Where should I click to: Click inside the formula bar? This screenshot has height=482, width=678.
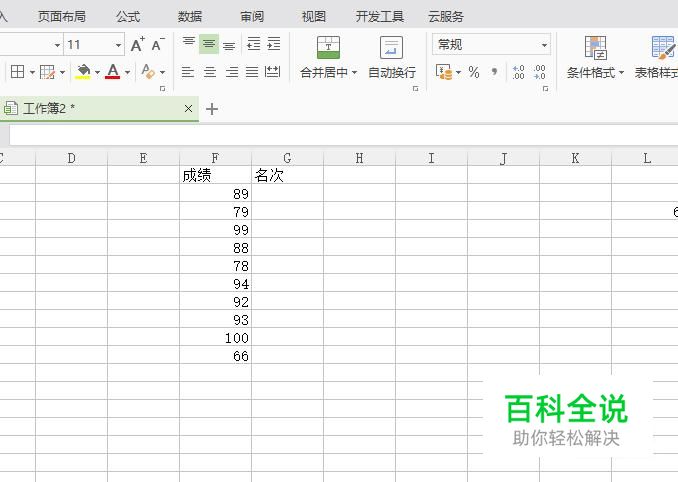(x=343, y=135)
